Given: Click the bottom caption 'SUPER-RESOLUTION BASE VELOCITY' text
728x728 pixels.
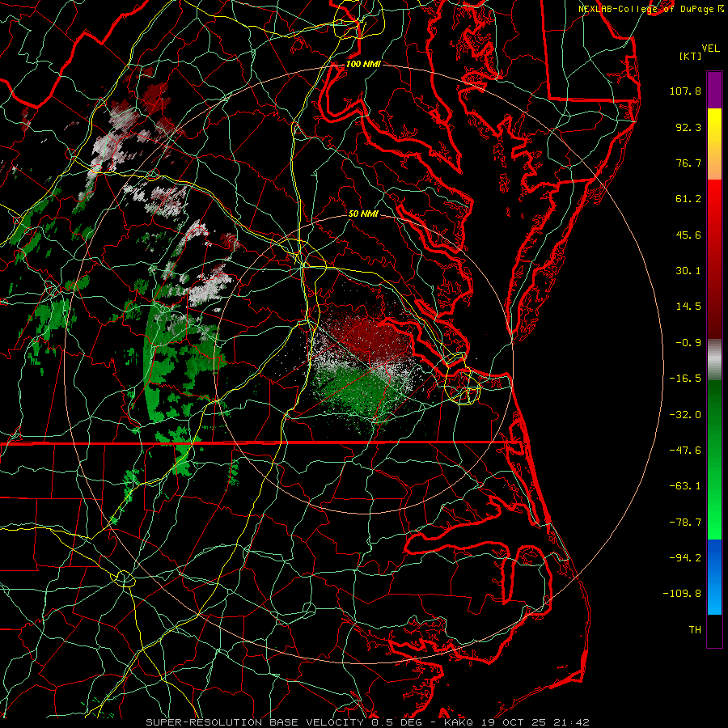Looking at the screenshot, I should [255, 722].
